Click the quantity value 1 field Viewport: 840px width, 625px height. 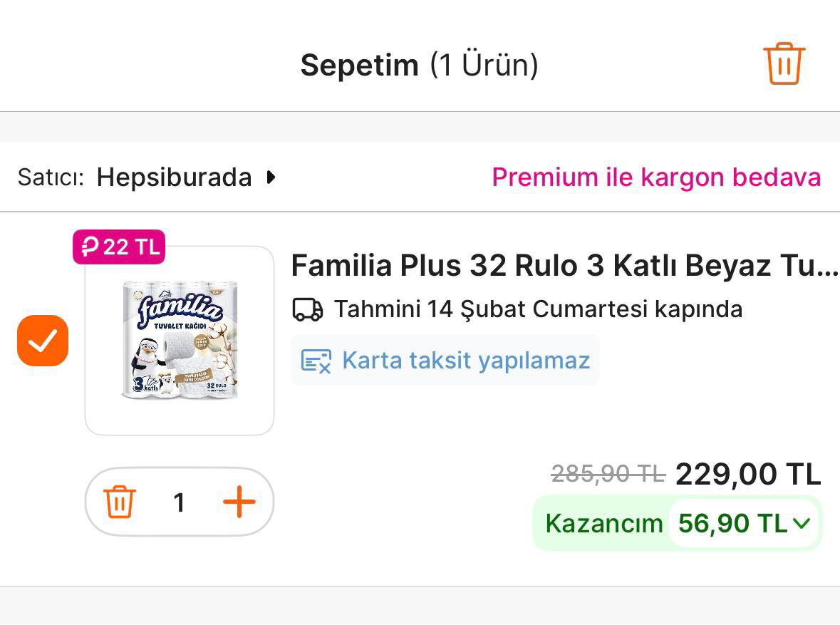(x=180, y=502)
